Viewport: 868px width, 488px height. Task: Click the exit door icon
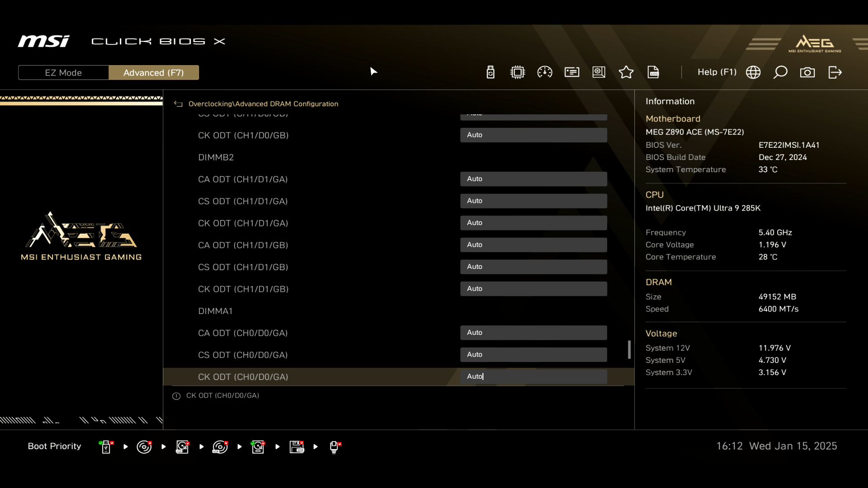coord(835,72)
